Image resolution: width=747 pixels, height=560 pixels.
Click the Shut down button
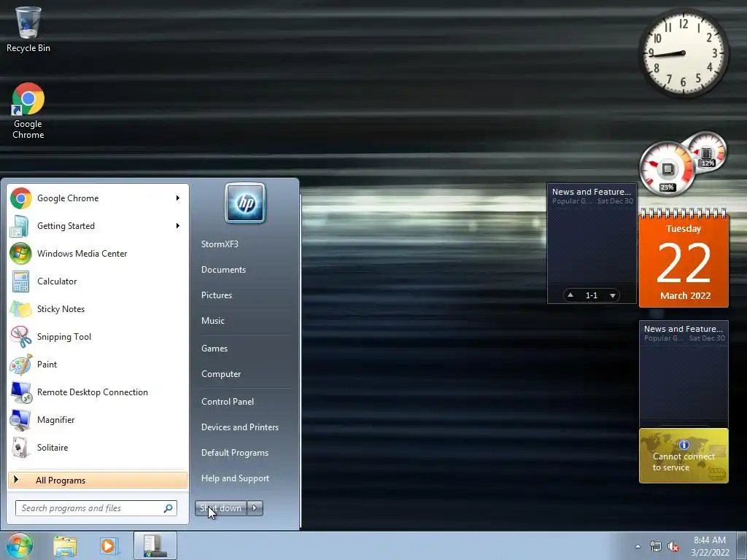[221, 508]
